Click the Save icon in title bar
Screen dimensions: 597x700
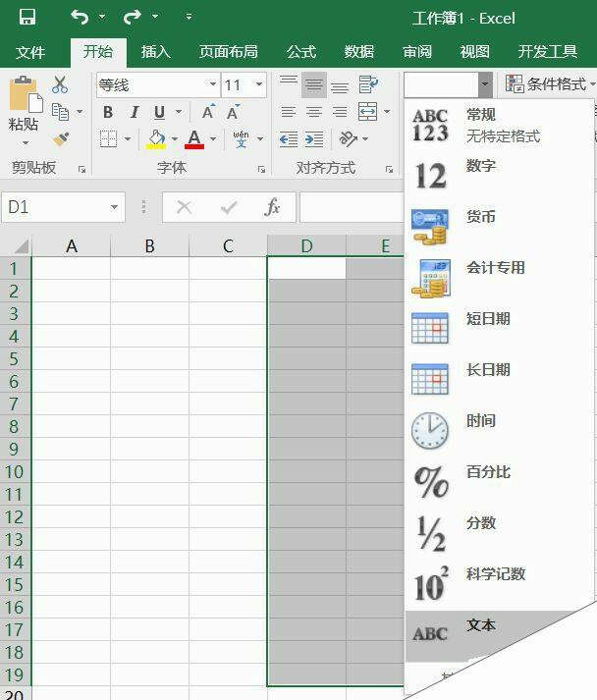pos(27,17)
